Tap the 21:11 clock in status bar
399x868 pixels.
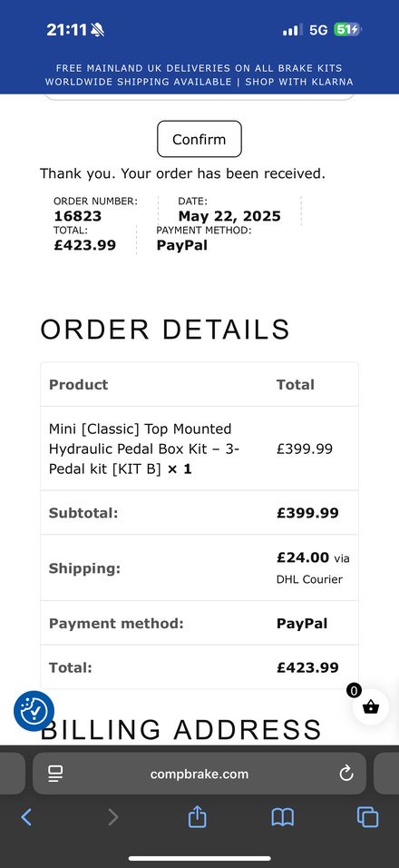[67, 30]
